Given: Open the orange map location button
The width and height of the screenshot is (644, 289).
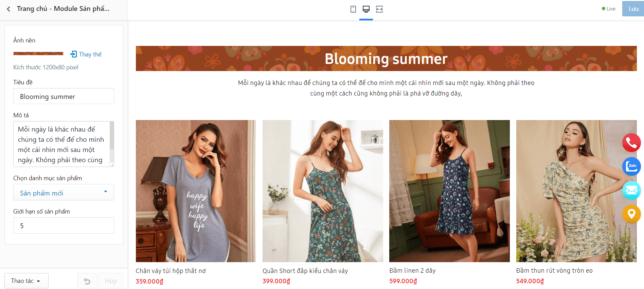Looking at the screenshot, I should [631, 214].
